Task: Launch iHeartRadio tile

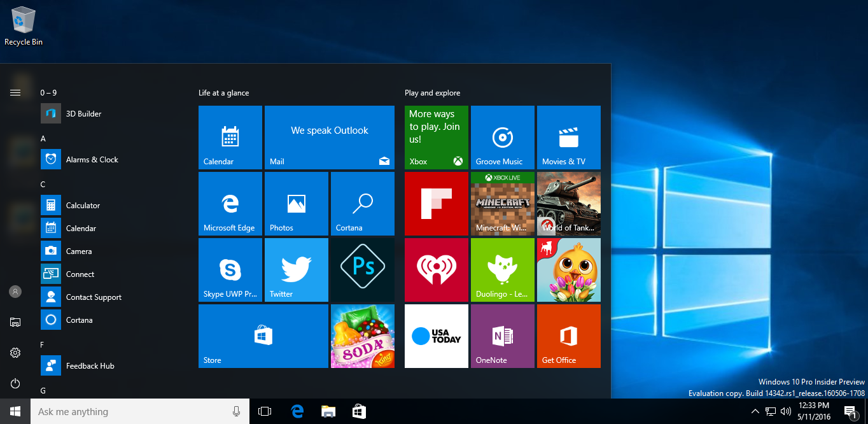Action: click(x=437, y=270)
